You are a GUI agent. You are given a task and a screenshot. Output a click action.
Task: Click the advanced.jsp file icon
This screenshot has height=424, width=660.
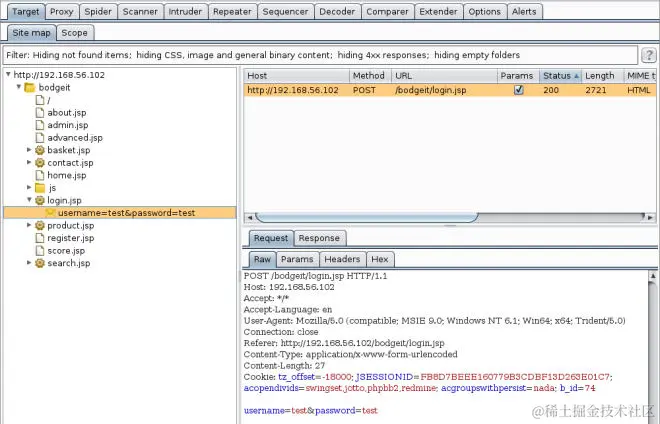40,138
